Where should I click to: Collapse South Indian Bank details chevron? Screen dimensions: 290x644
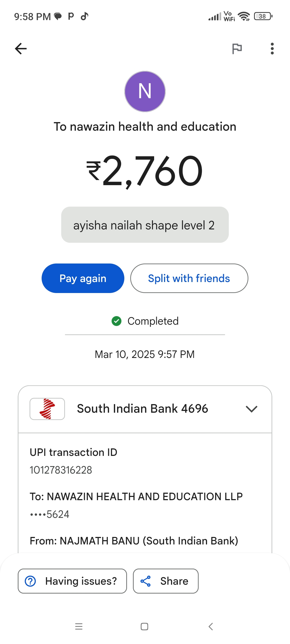(x=251, y=409)
